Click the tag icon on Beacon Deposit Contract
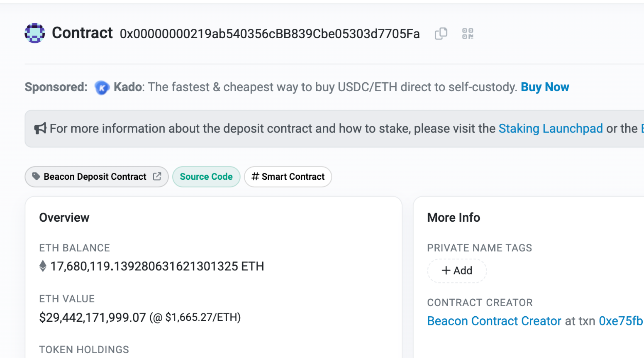 [x=36, y=176]
